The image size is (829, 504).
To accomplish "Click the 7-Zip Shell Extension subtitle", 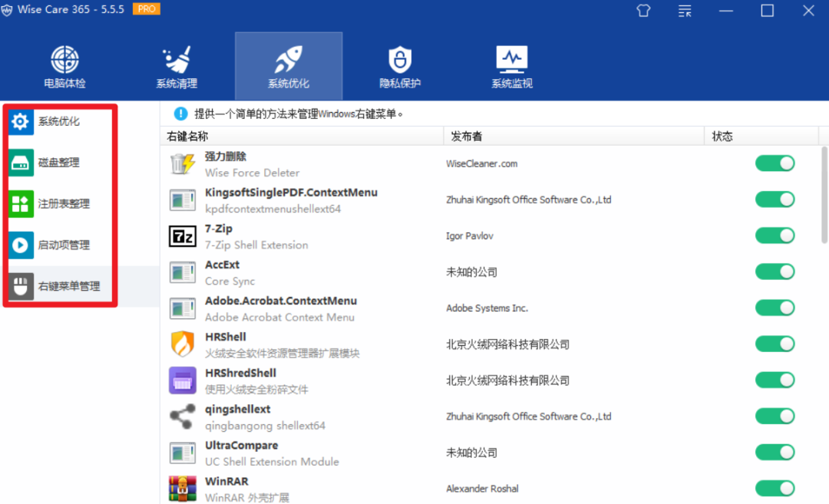I will coord(256,245).
